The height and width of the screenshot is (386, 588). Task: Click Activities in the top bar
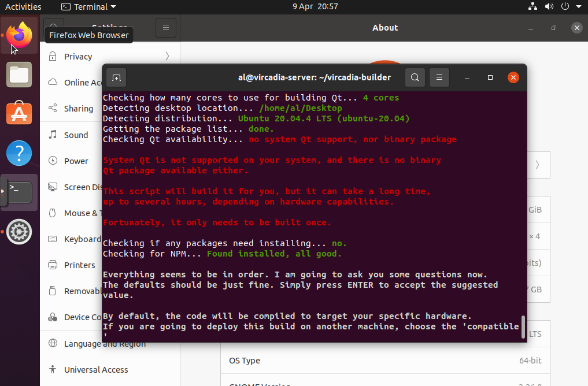click(23, 6)
